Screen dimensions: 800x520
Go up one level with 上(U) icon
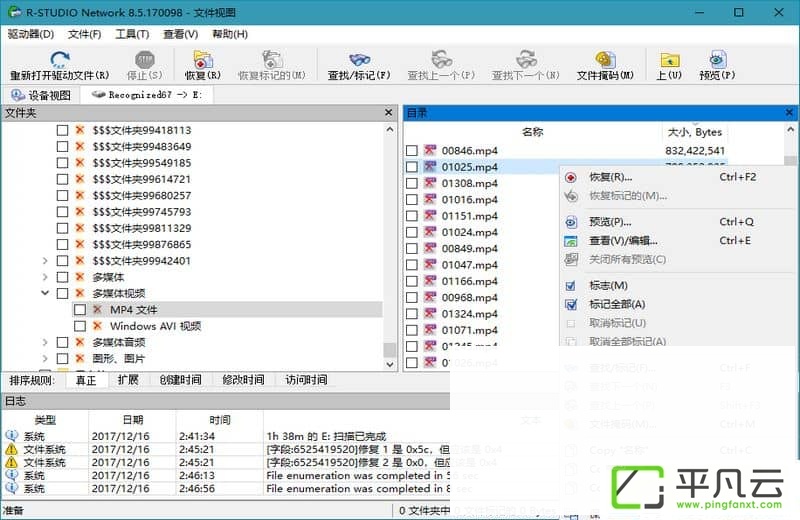pos(669,60)
